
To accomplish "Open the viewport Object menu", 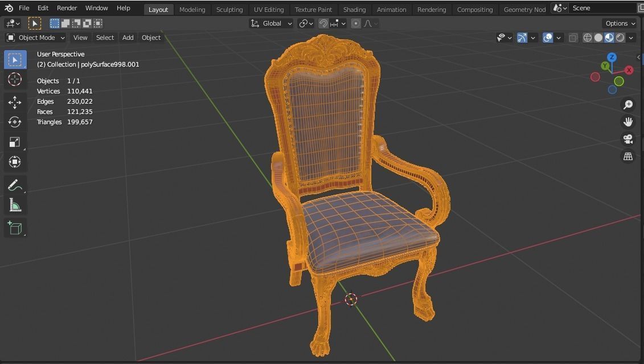I will coord(151,38).
